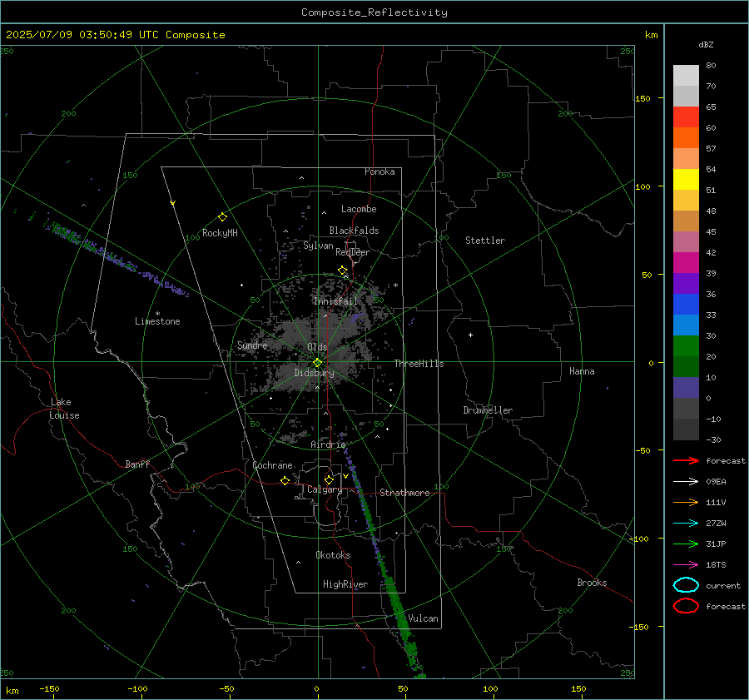Click the magenta 18TS arrow icon

click(686, 565)
